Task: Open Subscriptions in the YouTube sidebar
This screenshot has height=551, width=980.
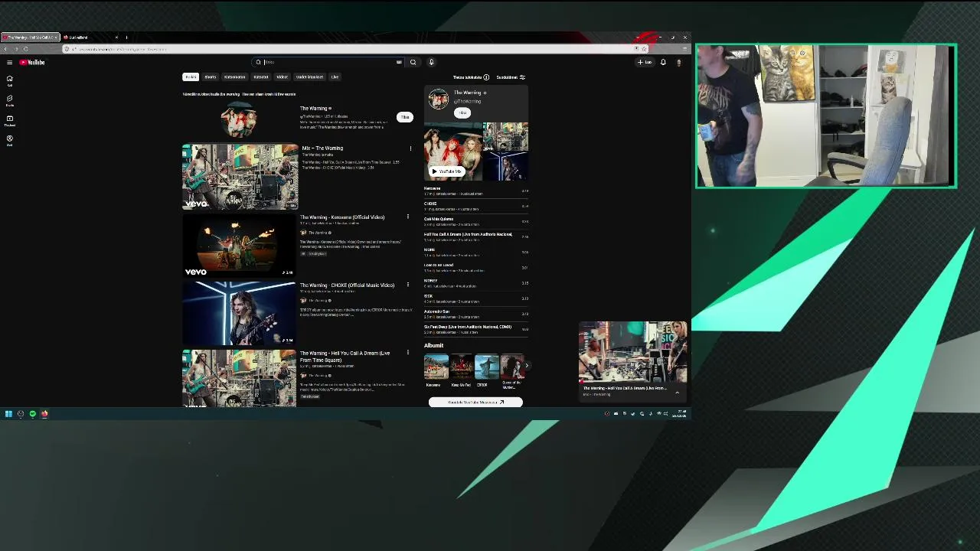Action: coord(10,120)
